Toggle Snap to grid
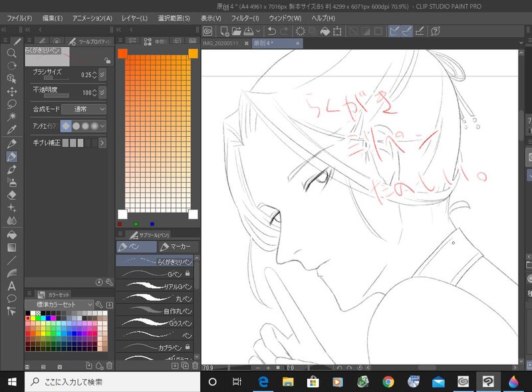 (x=420, y=31)
